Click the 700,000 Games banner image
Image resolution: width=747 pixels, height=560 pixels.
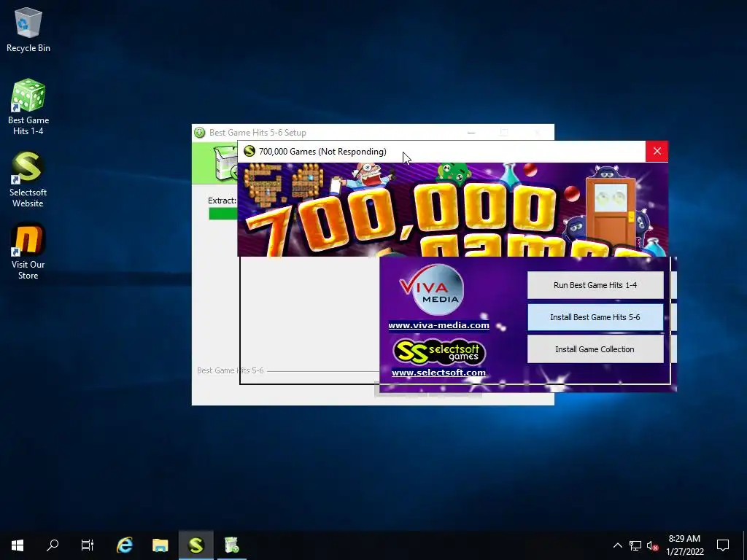coord(452,209)
